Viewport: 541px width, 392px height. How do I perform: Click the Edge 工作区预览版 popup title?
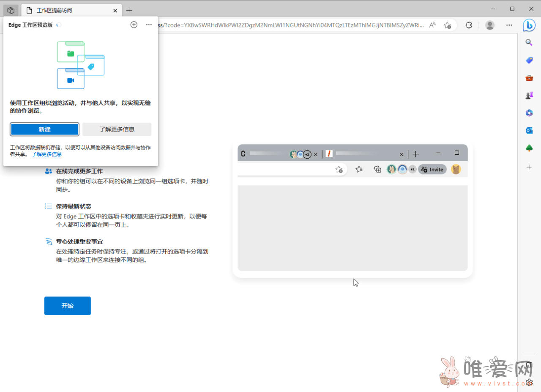point(30,25)
